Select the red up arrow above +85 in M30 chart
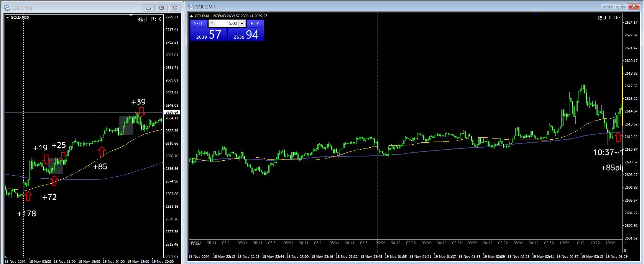 pyautogui.click(x=102, y=152)
